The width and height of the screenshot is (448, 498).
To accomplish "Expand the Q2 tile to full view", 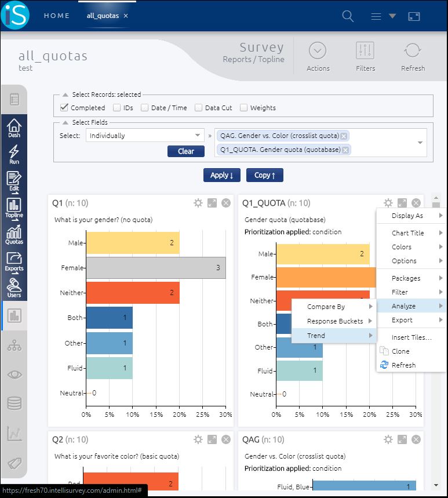I will coord(212,439).
